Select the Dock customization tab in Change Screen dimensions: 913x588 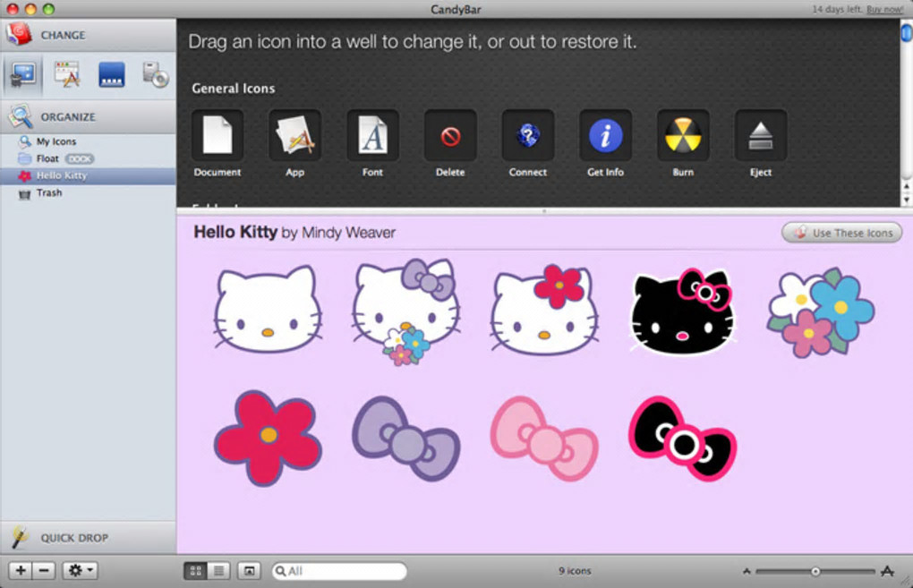tap(111, 75)
